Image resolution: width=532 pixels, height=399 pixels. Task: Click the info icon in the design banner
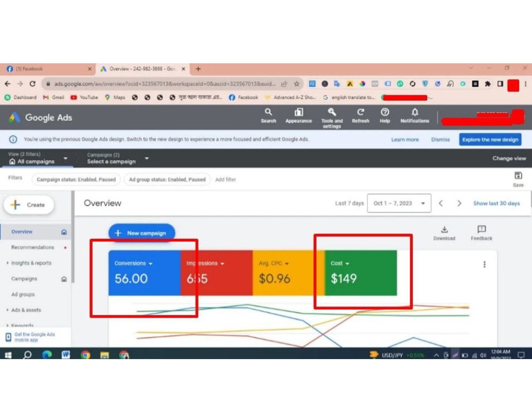pyautogui.click(x=13, y=139)
